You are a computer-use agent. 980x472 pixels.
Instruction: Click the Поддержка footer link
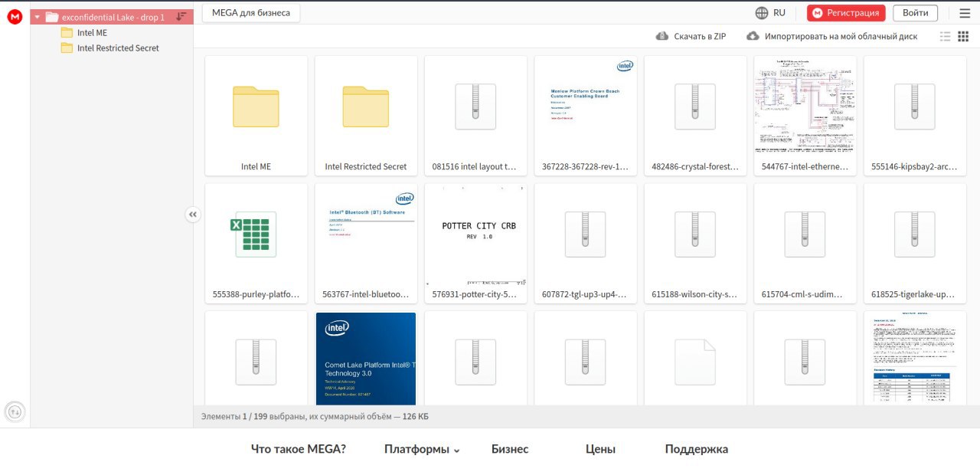point(696,450)
